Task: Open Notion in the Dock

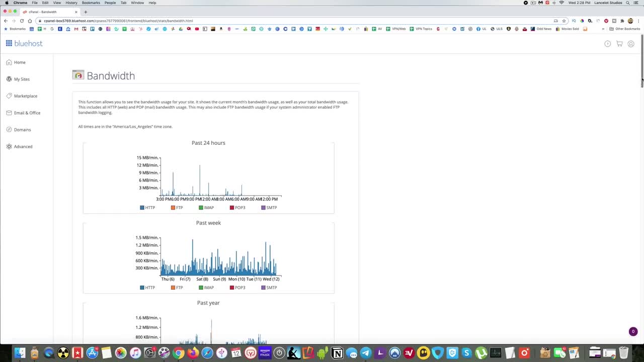Action: (x=337, y=353)
